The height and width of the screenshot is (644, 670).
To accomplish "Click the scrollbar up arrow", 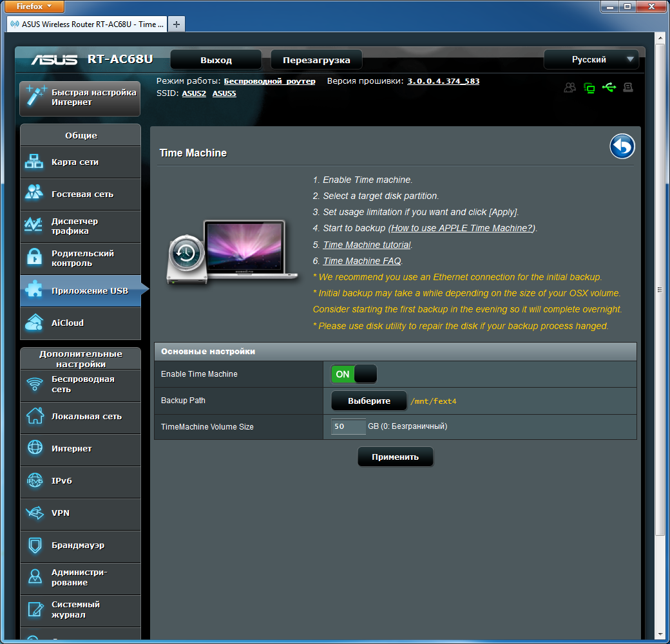I will click(x=660, y=37).
